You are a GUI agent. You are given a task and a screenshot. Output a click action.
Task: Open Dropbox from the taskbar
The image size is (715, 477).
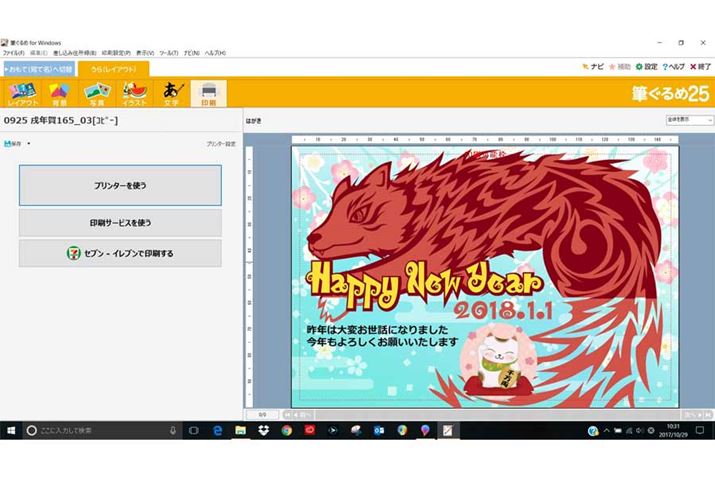(x=264, y=430)
